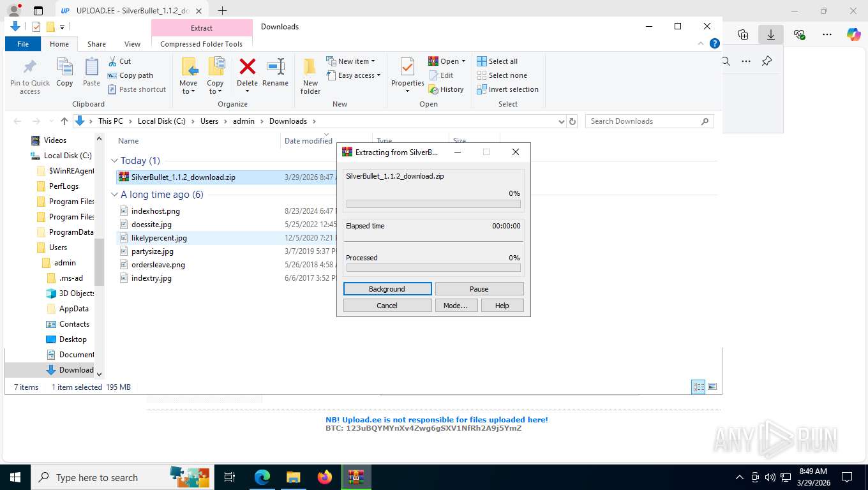Click Copy path in the ribbon

pyautogui.click(x=130, y=75)
